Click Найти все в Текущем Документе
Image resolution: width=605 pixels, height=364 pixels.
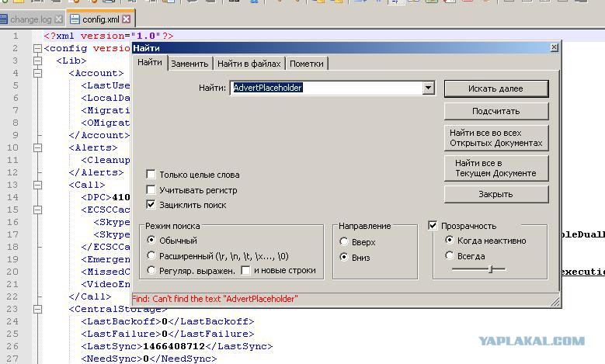point(496,168)
